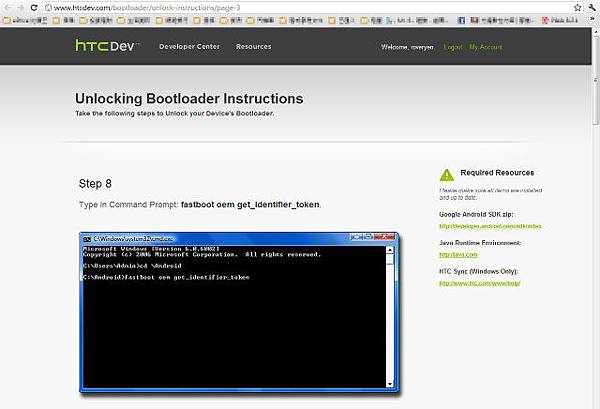This screenshot has height=409, width=600.
Task: Click the 'fastboot oem get_identifier_token' command text
Action: tap(250, 205)
